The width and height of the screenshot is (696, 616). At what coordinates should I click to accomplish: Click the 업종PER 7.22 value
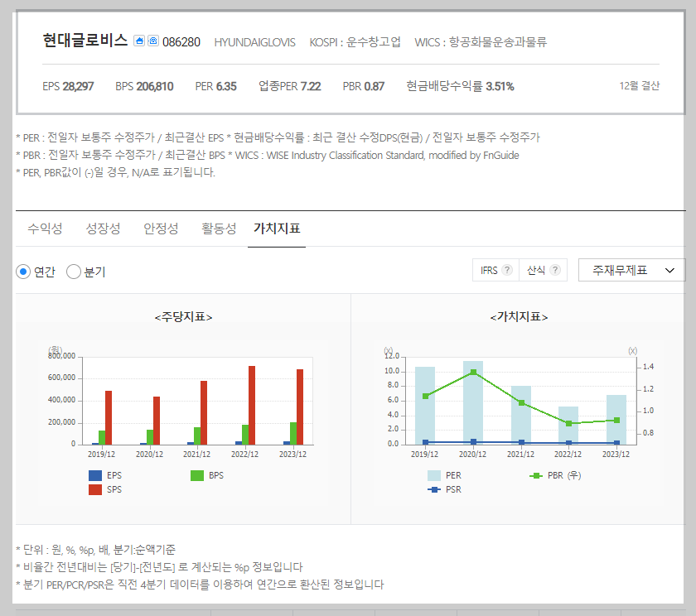coord(289,86)
